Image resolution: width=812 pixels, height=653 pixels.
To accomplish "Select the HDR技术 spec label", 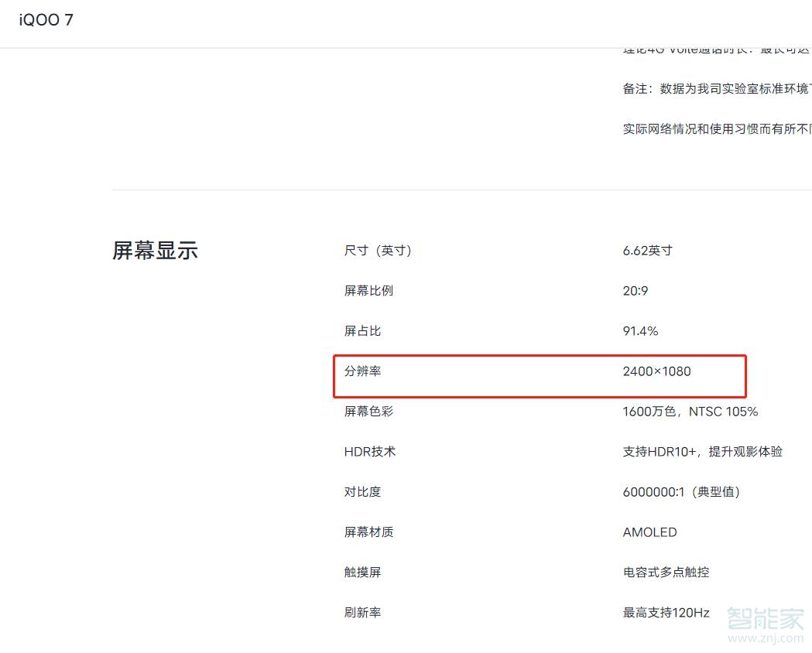I will (x=370, y=451).
